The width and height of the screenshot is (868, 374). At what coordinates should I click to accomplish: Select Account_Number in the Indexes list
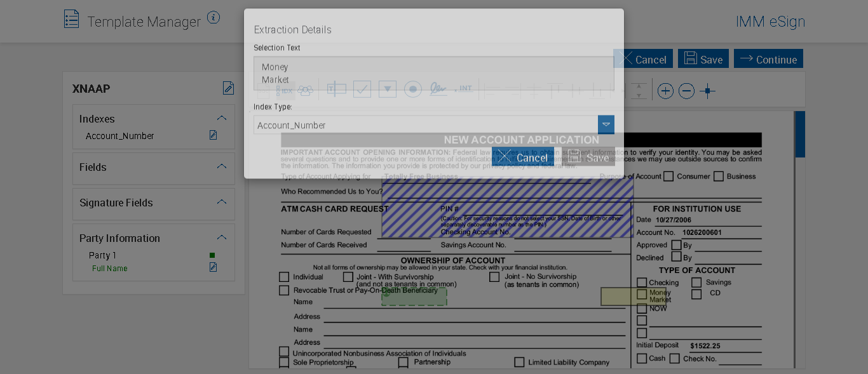click(x=120, y=136)
